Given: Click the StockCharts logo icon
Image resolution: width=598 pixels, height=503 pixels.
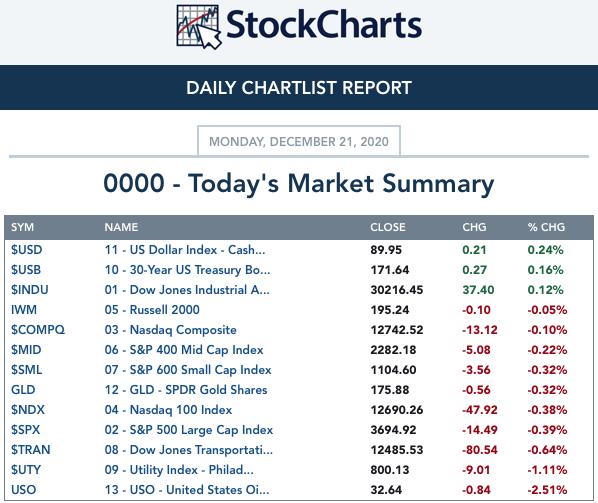Looking at the screenshot, I should click(x=199, y=27).
